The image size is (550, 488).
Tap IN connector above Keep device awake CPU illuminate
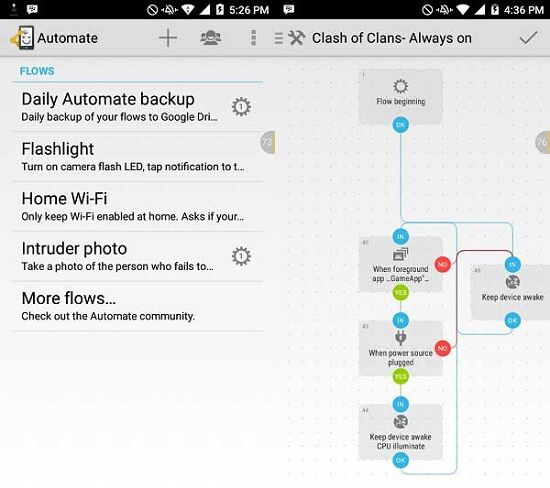coord(401,404)
